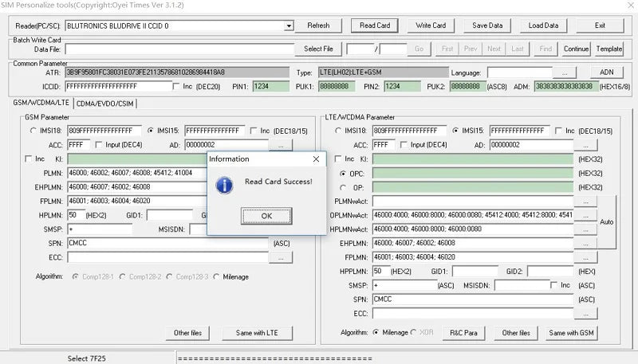This screenshot has width=638, height=364.
Task: Open HPLMNwAct ellipsis button
Action: coord(585,229)
